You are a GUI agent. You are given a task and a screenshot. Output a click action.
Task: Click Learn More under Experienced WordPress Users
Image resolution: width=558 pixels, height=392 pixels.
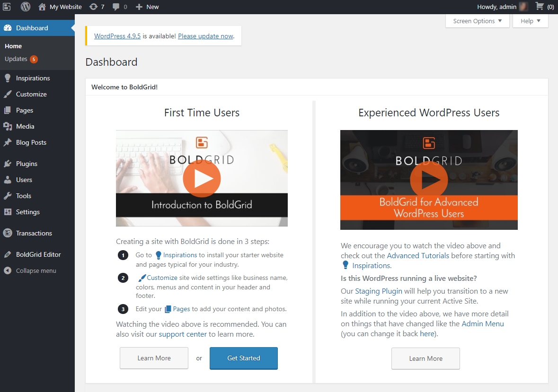point(425,358)
